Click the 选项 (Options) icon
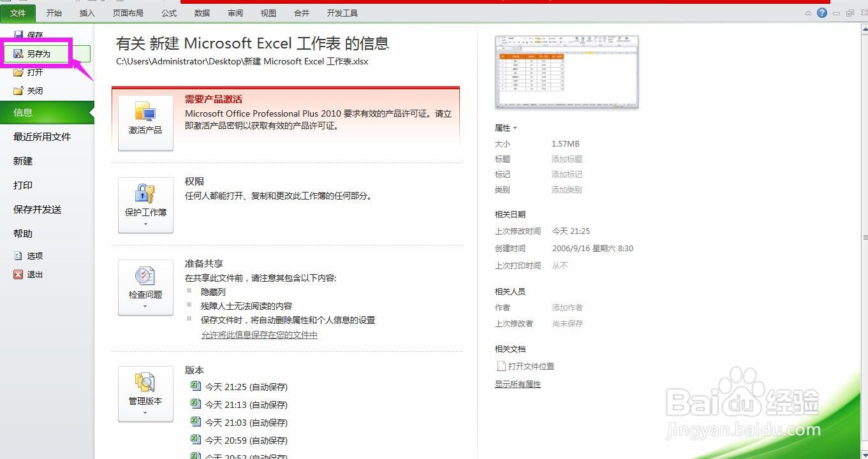Image resolution: width=868 pixels, height=459 pixels. click(18, 256)
